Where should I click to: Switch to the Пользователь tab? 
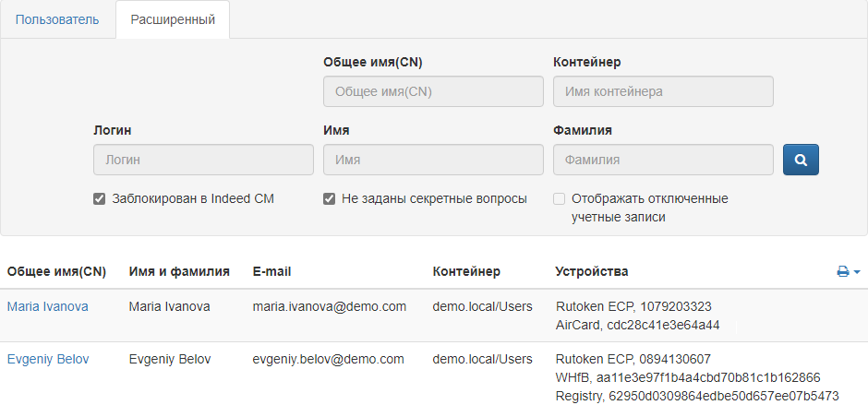pyautogui.click(x=57, y=19)
